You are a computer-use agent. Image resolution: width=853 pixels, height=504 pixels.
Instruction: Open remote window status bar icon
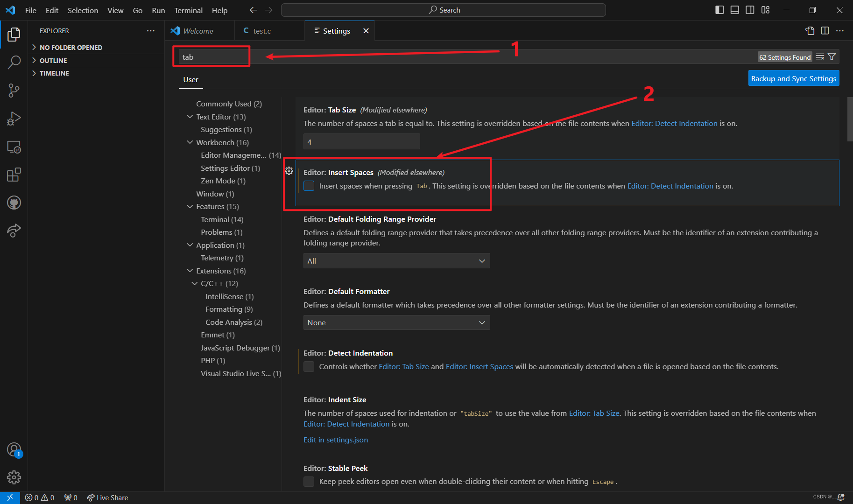pos(10,497)
